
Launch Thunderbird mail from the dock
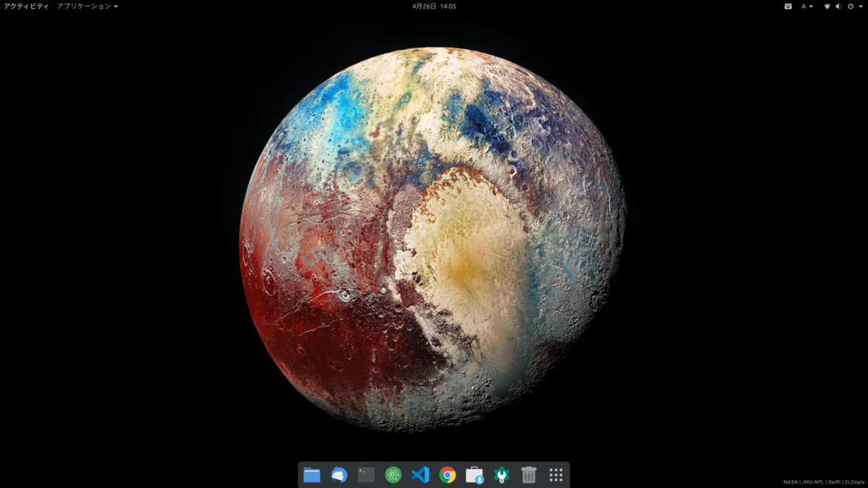[x=339, y=475]
